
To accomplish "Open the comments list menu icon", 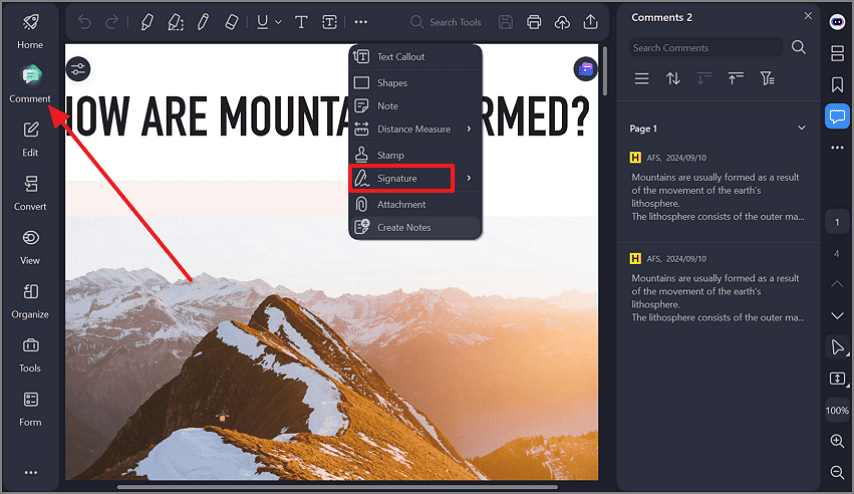I will coord(642,79).
